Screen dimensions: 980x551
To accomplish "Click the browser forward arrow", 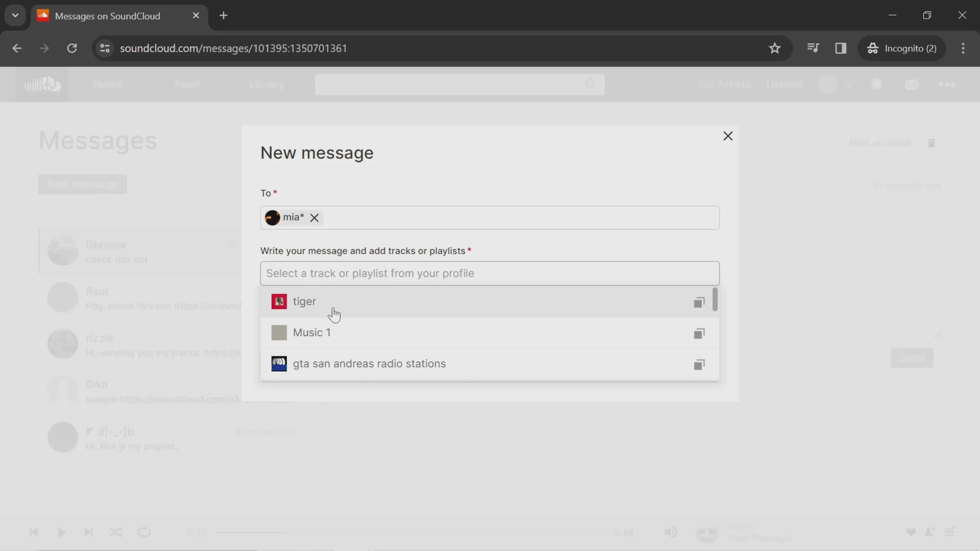I will click(x=44, y=48).
